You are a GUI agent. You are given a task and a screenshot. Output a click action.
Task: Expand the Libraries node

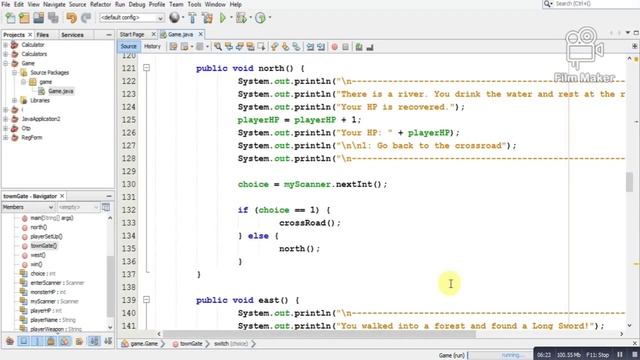click(x=15, y=100)
